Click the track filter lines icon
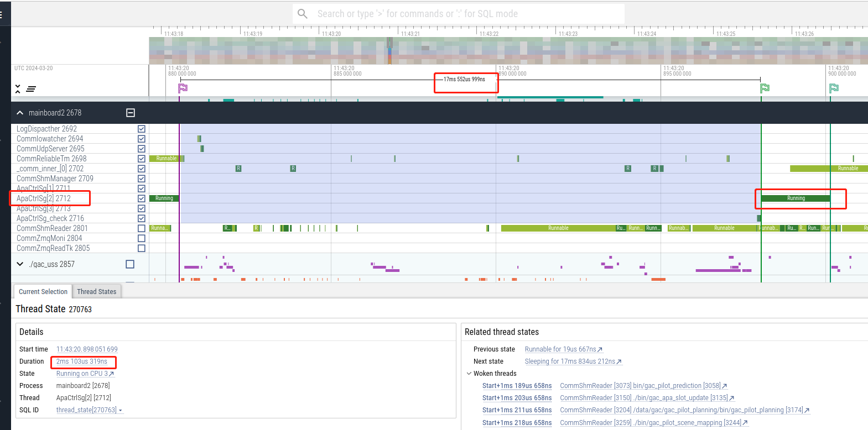This screenshot has width=868, height=430. 31,88
